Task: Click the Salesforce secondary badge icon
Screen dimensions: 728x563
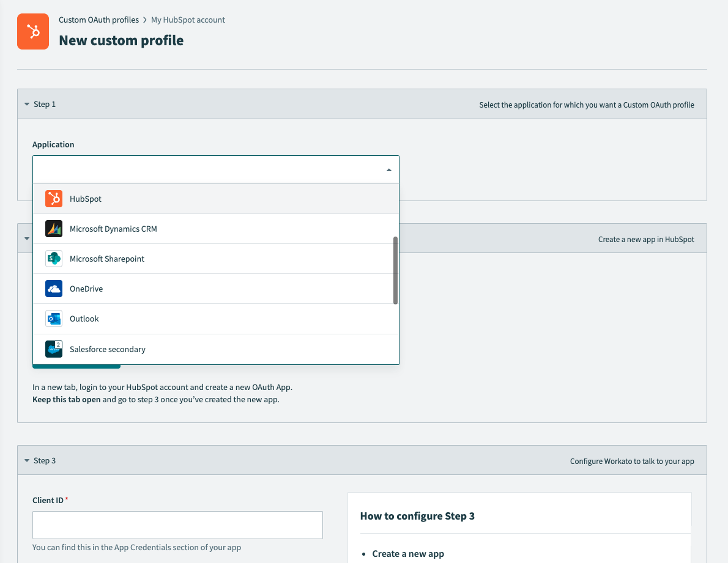Action: click(x=53, y=348)
